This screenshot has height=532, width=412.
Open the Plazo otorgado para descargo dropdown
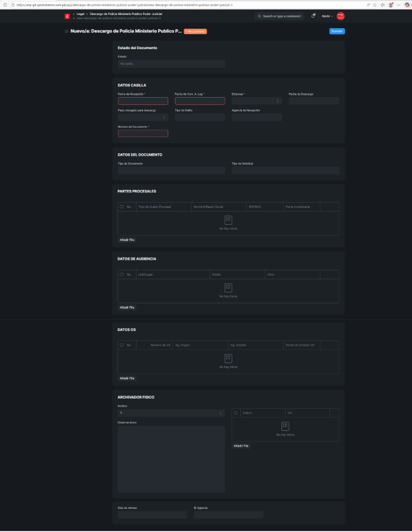point(143,117)
